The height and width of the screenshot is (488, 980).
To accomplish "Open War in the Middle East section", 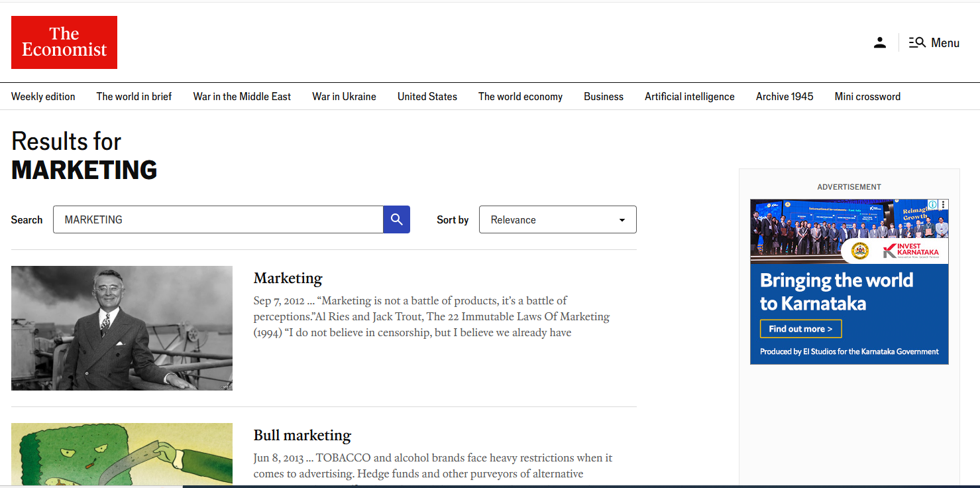I will click(x=242, y=97).
